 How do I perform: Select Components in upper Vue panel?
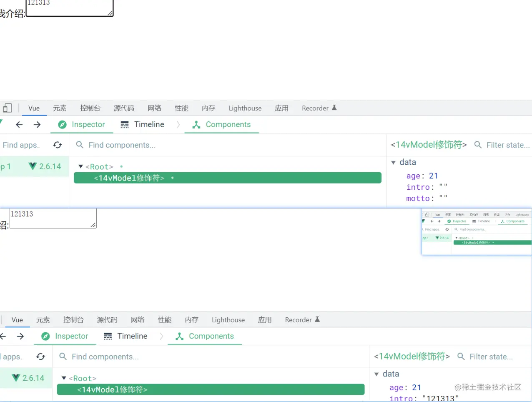click(221, 124)
